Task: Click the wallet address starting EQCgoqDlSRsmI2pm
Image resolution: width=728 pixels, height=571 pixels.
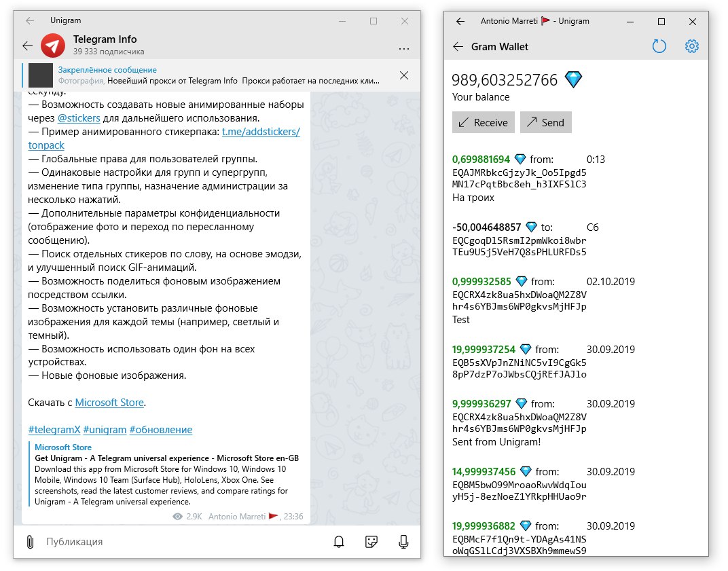Action: 519,246
